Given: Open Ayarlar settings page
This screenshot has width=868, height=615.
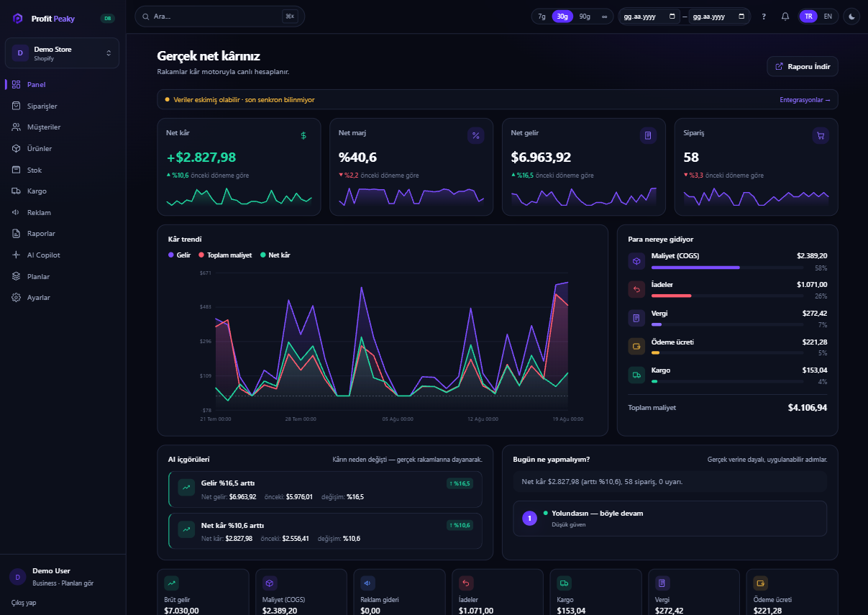Looking at the screenshot, I should pos(63,297).
